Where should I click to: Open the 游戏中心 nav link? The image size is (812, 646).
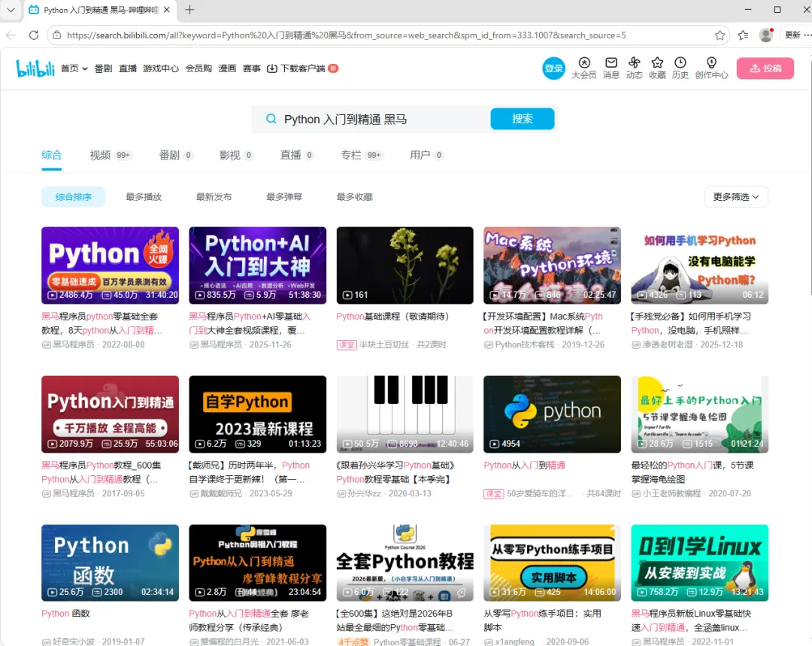161,68
